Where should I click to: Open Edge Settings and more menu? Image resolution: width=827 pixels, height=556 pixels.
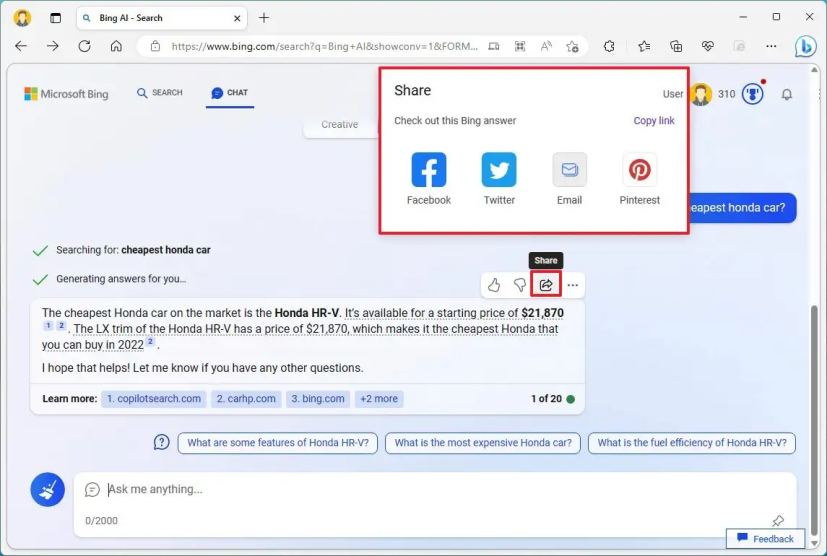coord(771,46)
